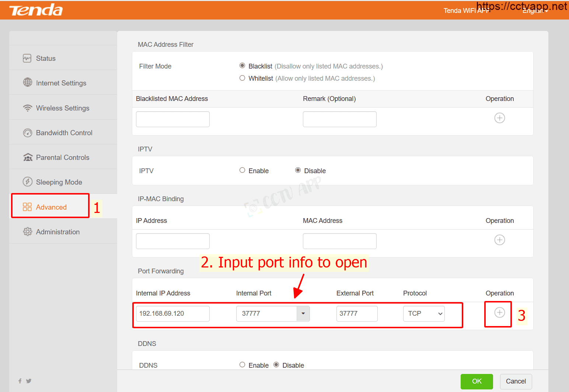Screen dimensions: 569x392
Task: Go to Parental Controls menu
Action: (x=63, y=157)
